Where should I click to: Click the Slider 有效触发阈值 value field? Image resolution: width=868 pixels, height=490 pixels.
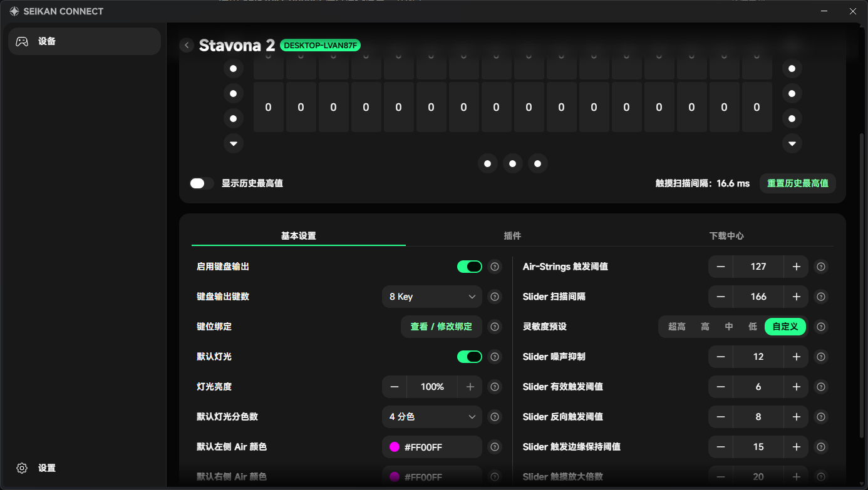pyautogui.click(x=758, y=387)
